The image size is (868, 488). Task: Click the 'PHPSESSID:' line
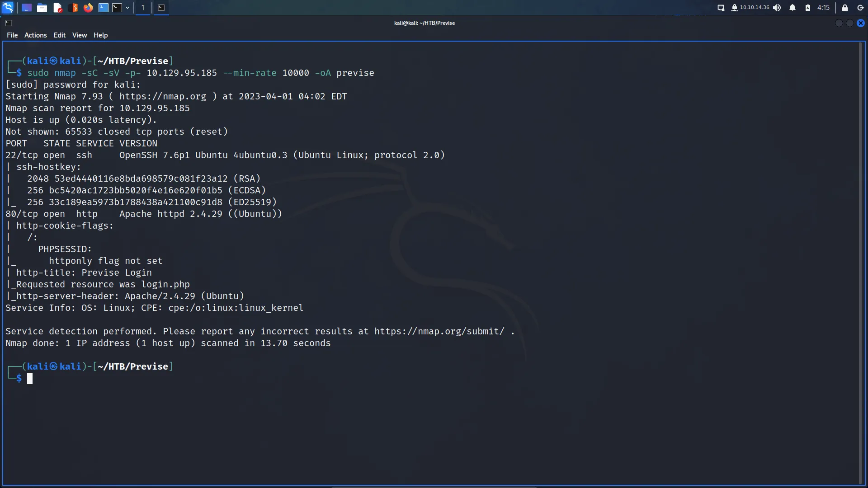(x=65, y=249)
